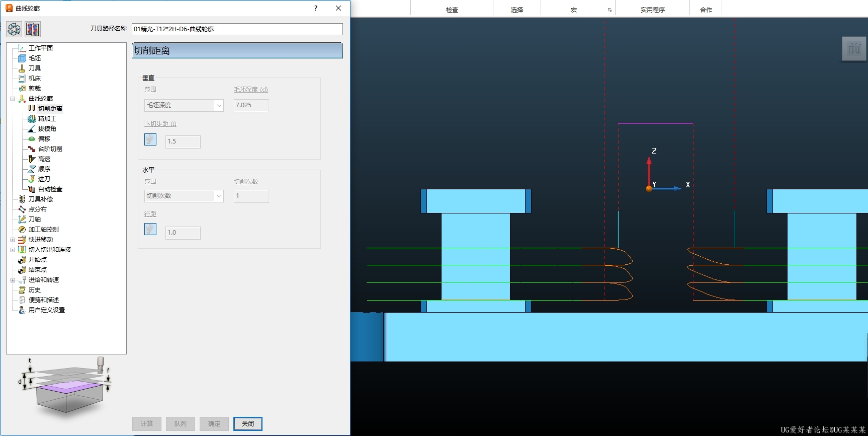Click the 行距 field showing 1.0

tap(183, 233)
